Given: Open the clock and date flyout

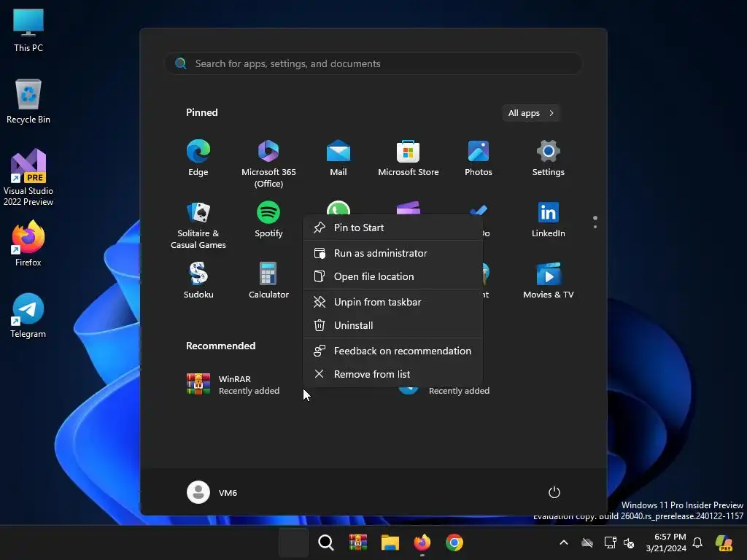Looking at the screenshot, I should (x=666, y=542).
